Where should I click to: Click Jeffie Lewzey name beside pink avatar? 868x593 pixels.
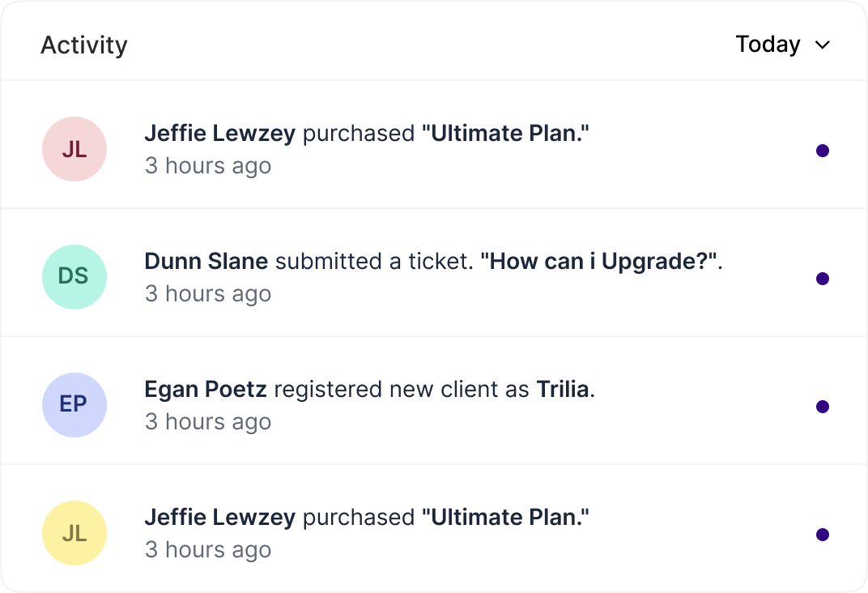[x=219, y=134]
